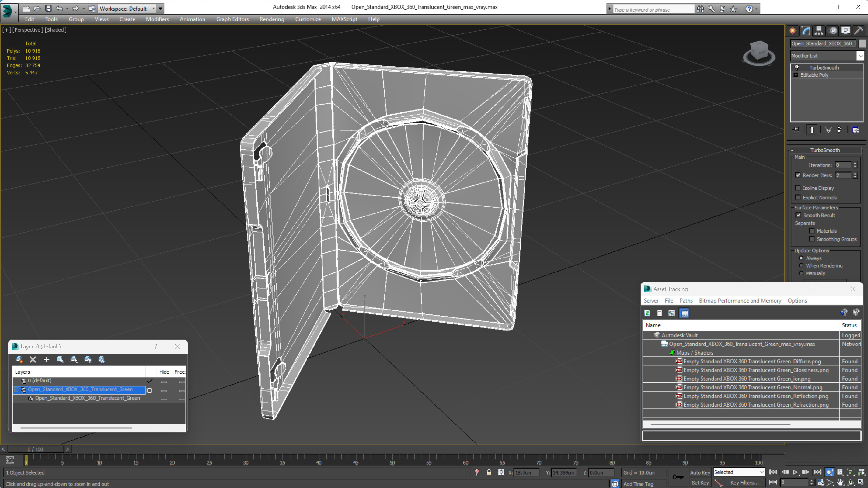Click the Undo arrow icon
Screen dimensions: 868x488
(59, 9)
